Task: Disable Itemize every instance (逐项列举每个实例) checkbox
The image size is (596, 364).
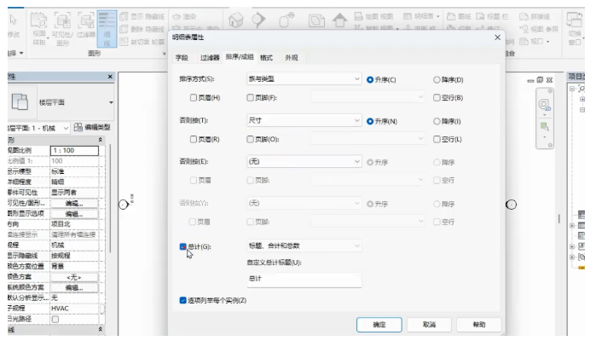Action: [x=183, y=300]
